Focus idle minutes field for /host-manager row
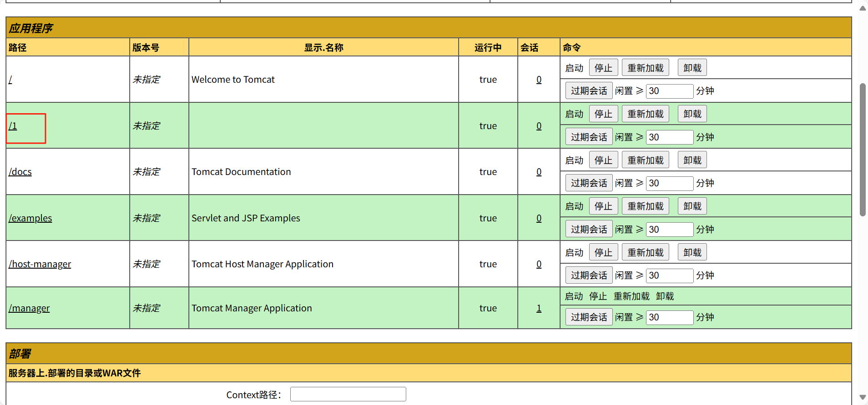 click(x=670, y=275)
